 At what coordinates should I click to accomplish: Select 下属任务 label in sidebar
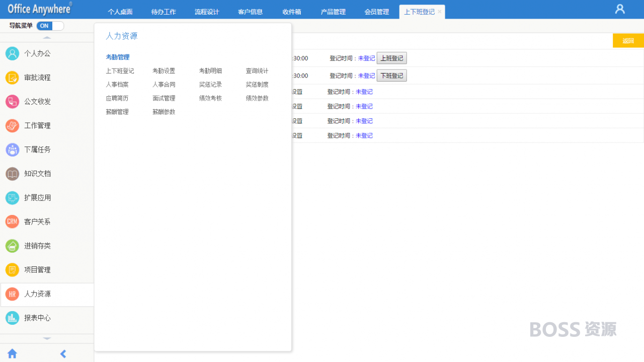[x=37, y=150]
